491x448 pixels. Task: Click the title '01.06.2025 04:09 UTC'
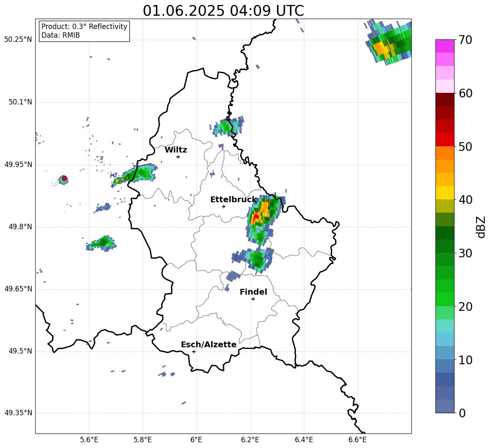click(223, 11)
